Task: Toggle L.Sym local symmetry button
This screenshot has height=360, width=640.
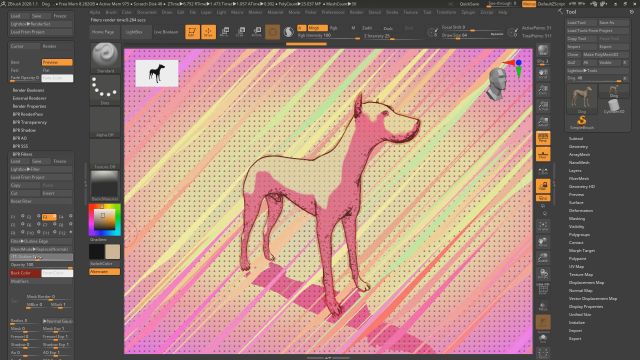Action: pos(543,172)
